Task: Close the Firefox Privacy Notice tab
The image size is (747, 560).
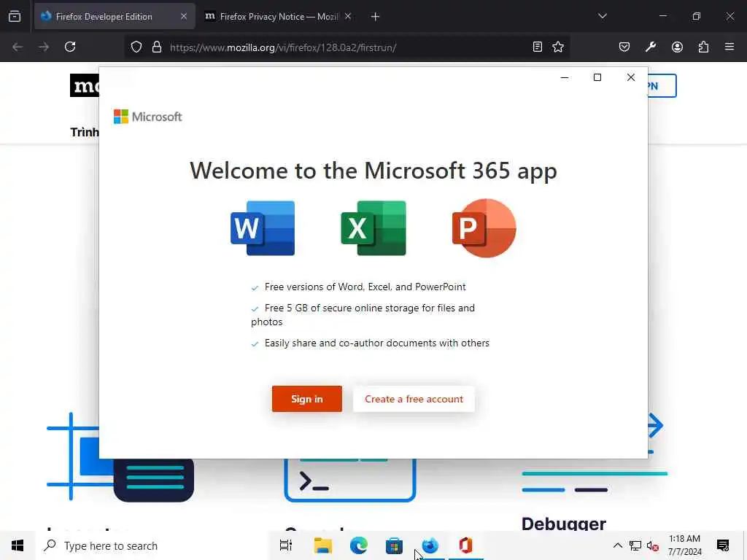Action: (x=348, y=16)
